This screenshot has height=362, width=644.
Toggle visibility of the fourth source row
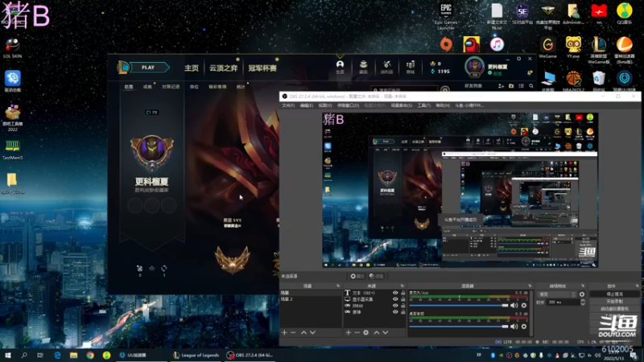click(395, 312)
